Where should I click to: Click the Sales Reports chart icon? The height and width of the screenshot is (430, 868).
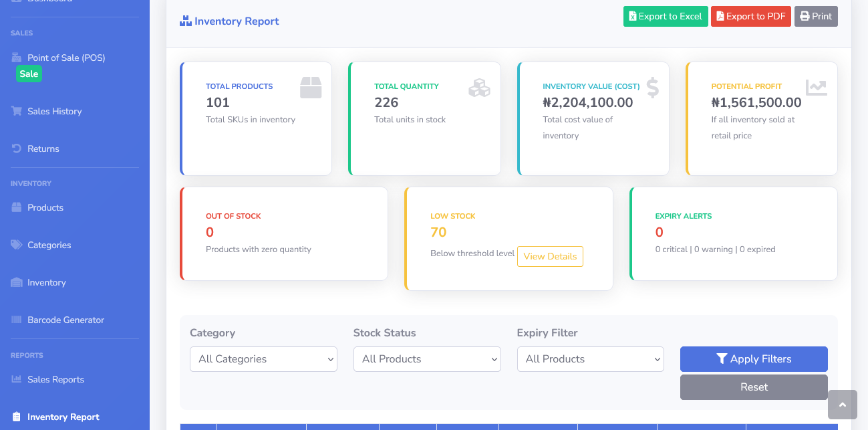click(17, 379)
